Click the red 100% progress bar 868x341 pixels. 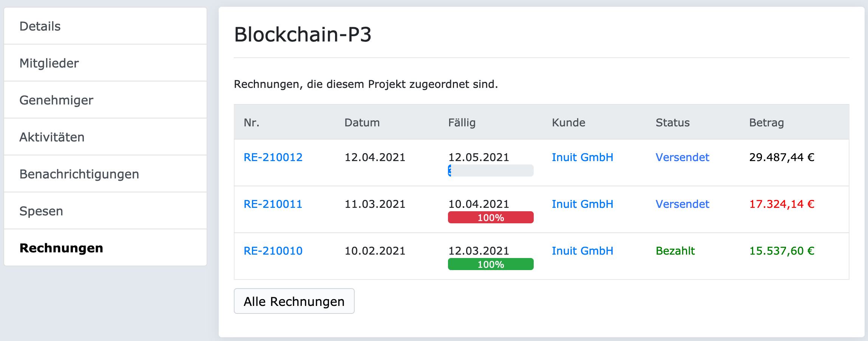click(x=490, y=217)
